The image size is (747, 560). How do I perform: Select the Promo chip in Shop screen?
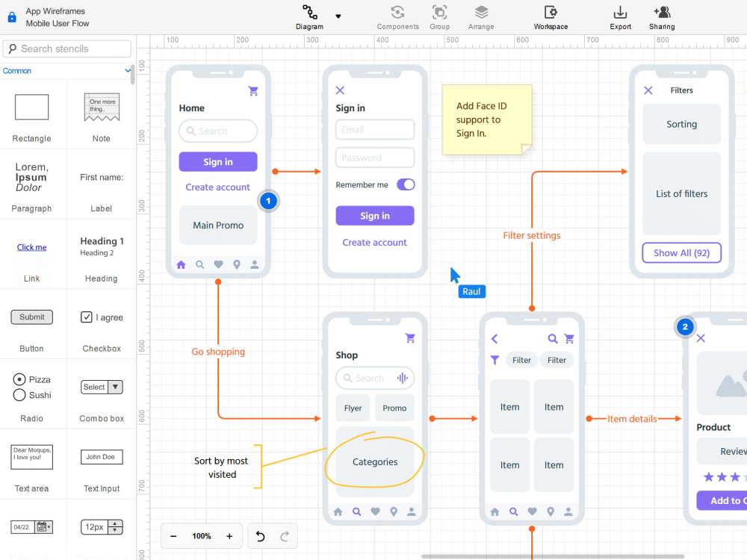point(394,408)
